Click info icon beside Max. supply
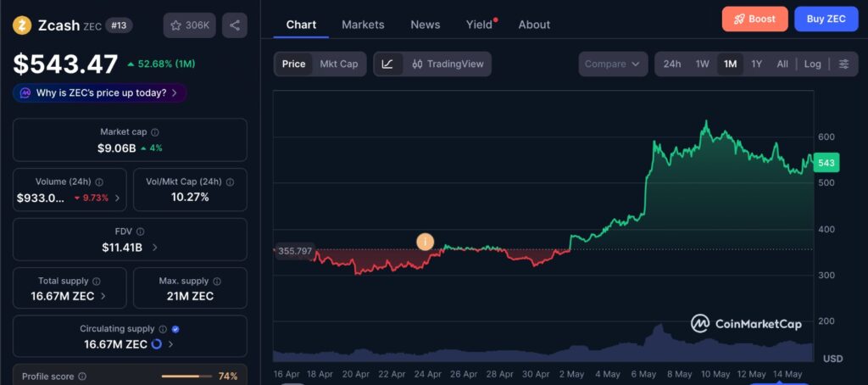Screen dimensions: 868x385 click(x=217, y=282)
